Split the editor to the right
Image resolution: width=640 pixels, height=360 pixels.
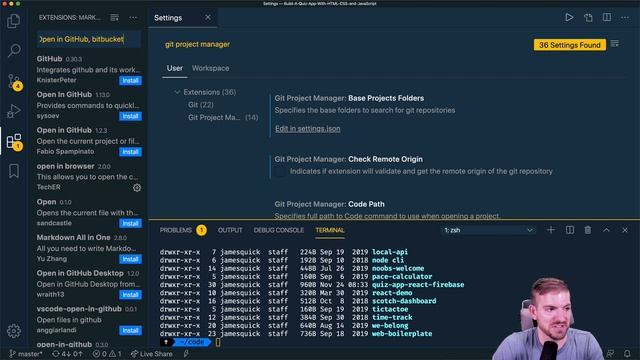click(x=607, y=18)
